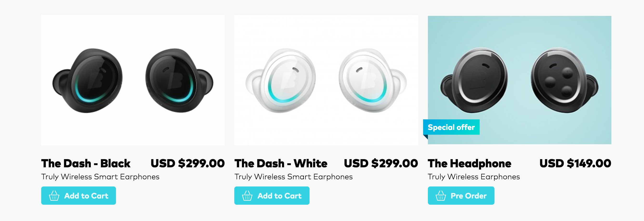Image resolution: width=644 pixels, height=221 pixels.
Task: Click Dash Black's Truly Wireless Smart Earphones subtitle
Action: [100, 177]
